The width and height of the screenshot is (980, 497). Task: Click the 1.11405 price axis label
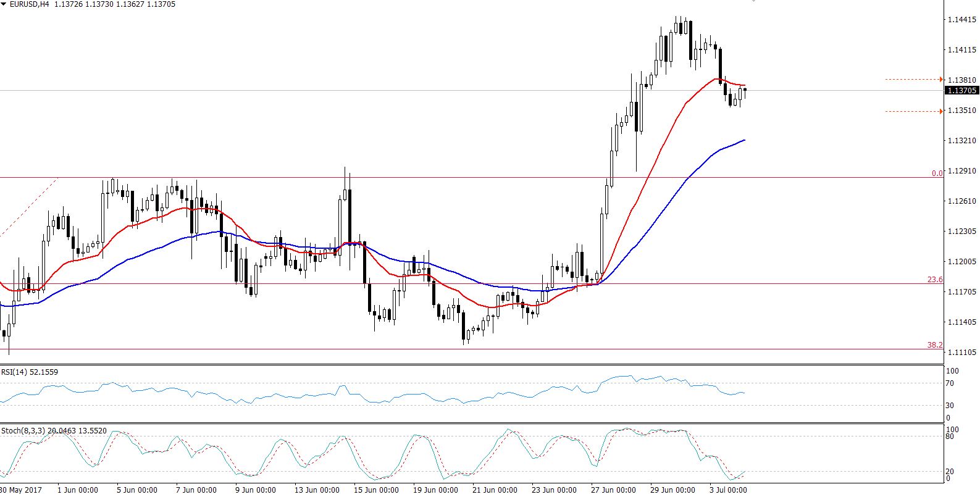click(962, 322)
